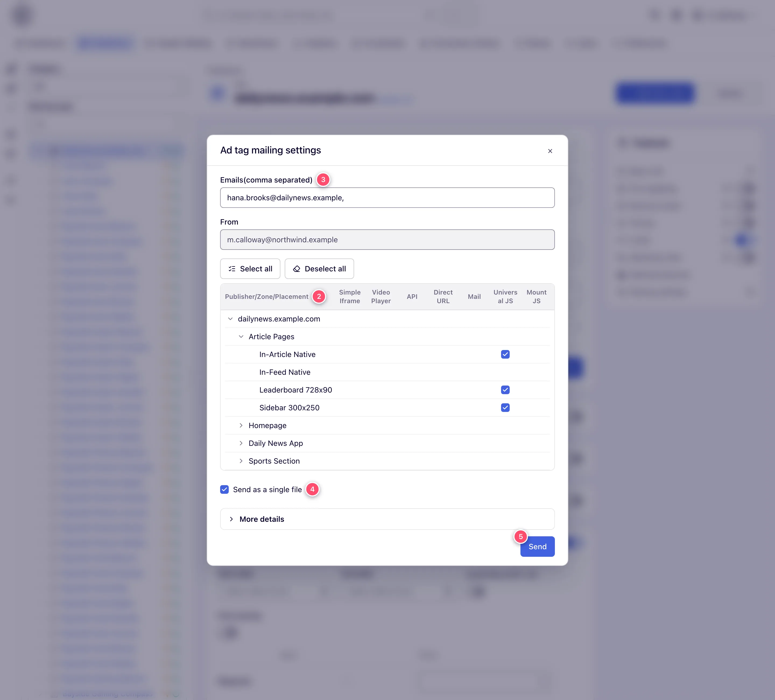The image size is (775, 700).
Task: Click the Direct URL column header
Action: 443,296
